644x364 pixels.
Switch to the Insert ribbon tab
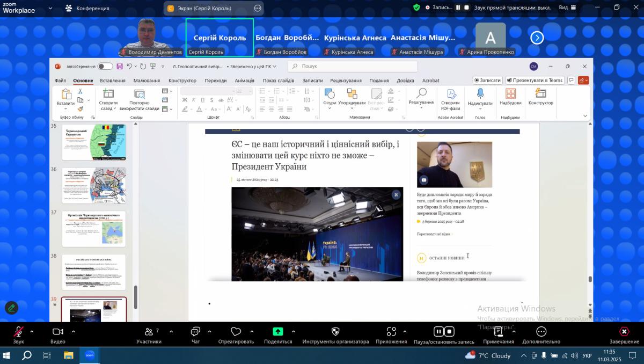pyautogui.click(x=113, y=81)
